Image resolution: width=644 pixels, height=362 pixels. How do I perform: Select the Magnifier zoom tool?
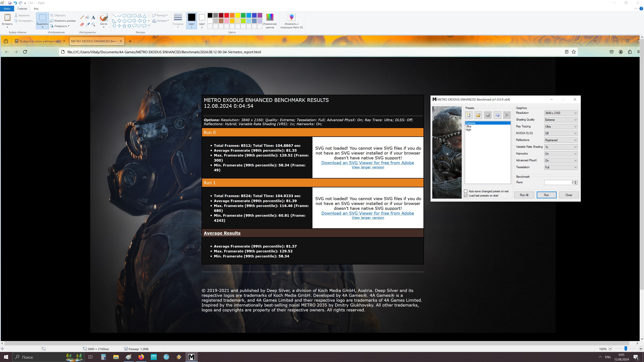click(93, 24)
